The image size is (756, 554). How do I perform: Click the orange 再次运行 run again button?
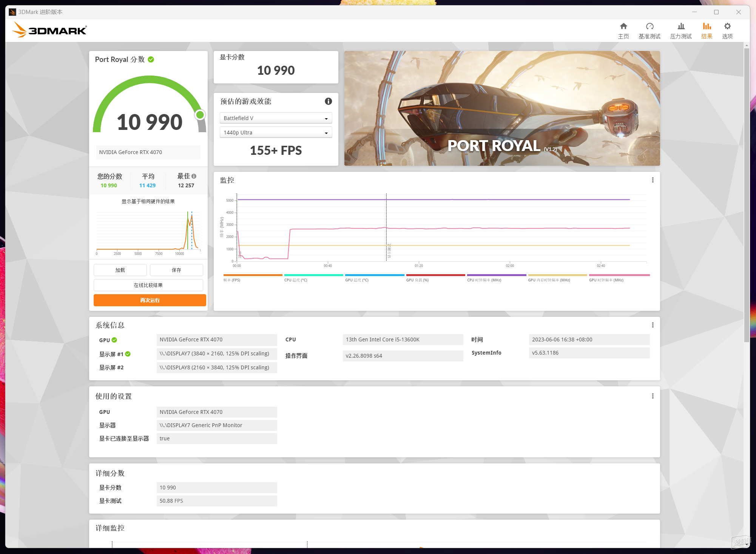coord(150,300)
